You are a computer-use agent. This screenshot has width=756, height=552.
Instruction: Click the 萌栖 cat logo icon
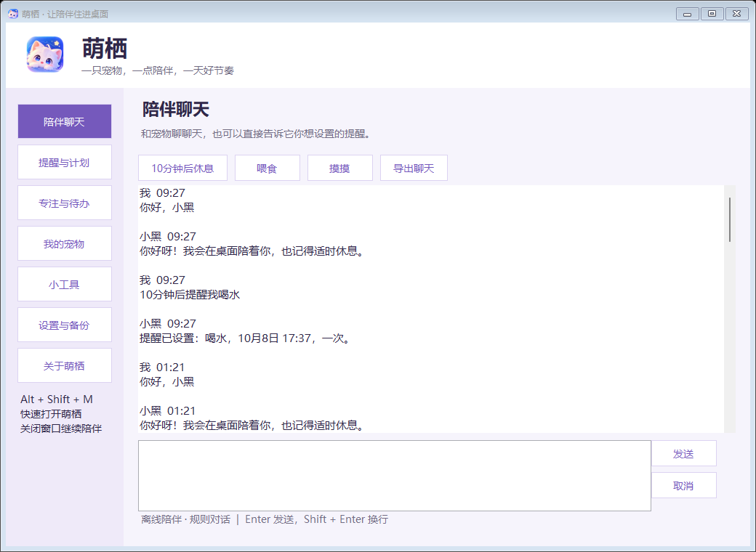(45, 54)
